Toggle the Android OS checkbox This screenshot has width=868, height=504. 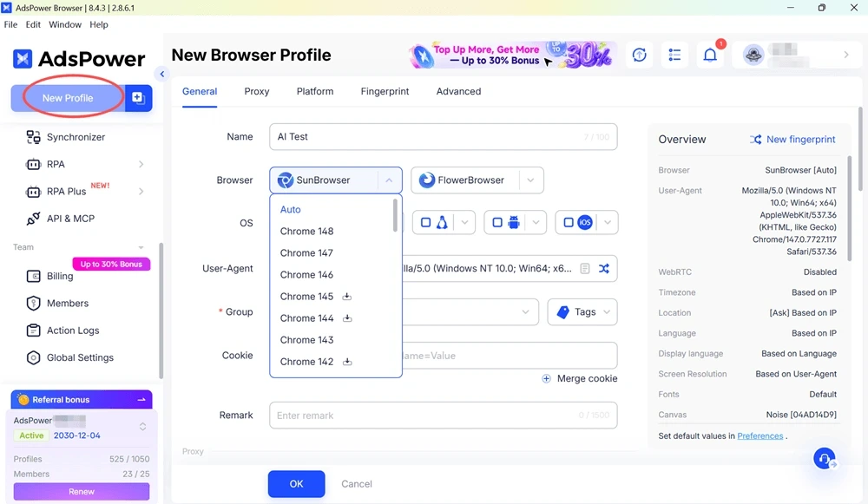(497, 222)
